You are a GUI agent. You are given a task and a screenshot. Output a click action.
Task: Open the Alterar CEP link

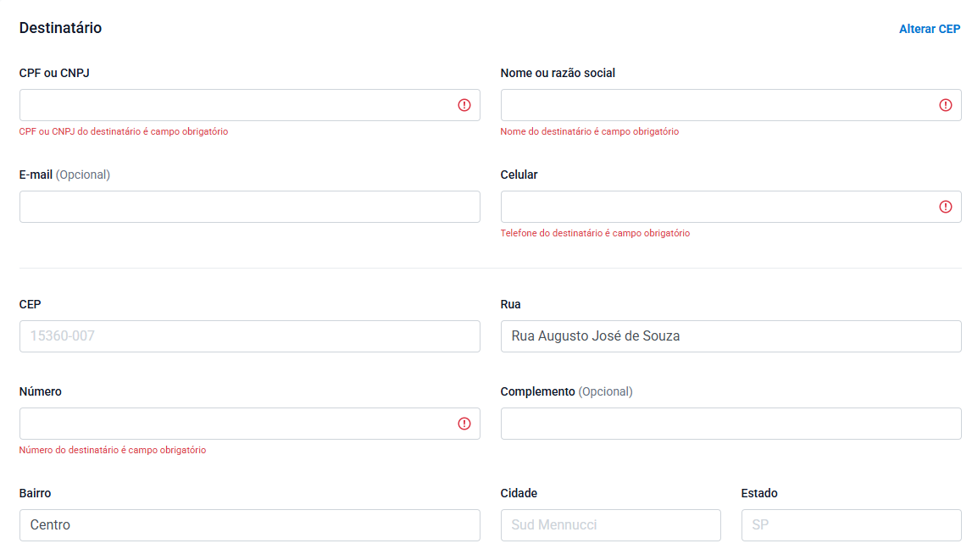coord(929,29)
